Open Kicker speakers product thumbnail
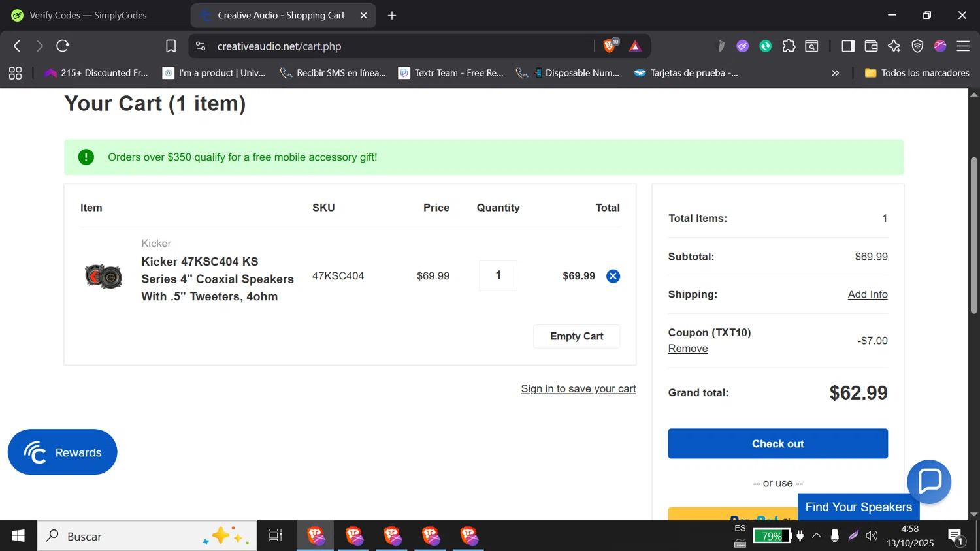 pyautogui.click(x=103, y=277)
